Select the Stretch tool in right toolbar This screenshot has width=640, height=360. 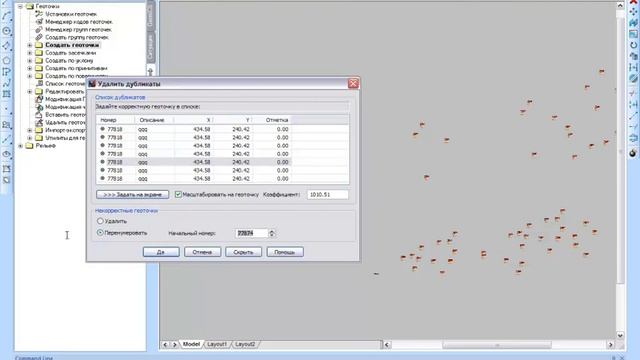pyautogui.click(x=633, y=67)
